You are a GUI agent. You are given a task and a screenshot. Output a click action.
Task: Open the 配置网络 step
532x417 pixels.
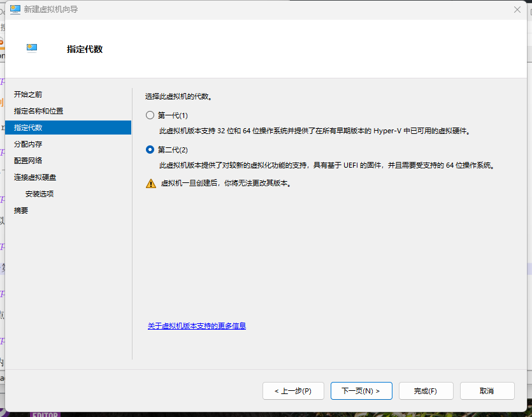click(28, 161)
